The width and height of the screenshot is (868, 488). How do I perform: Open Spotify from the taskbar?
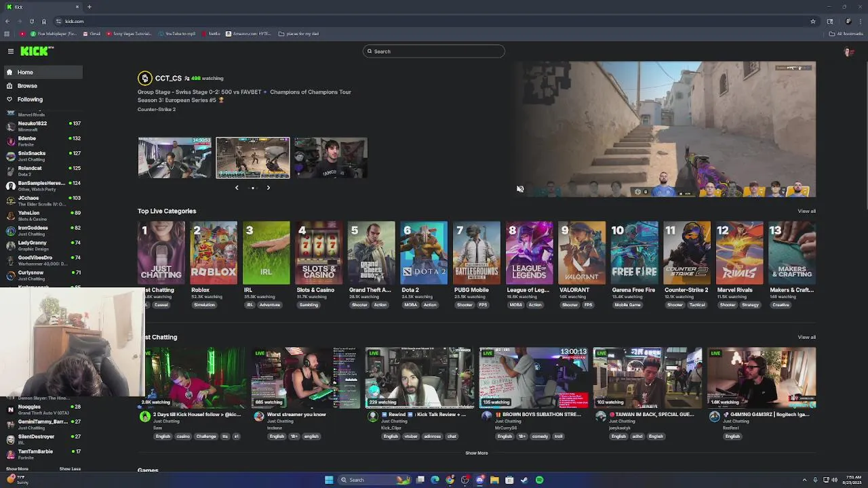539,480
